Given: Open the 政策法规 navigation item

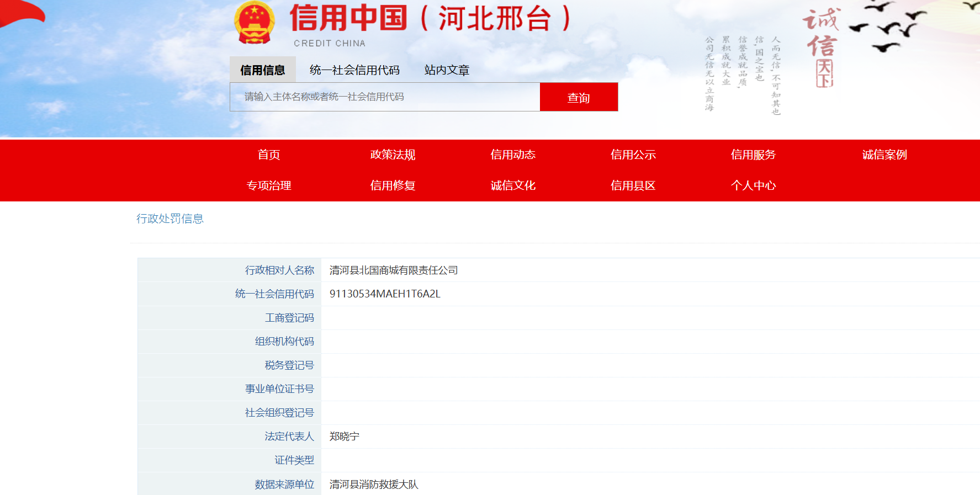Looking at the screenshot, I should tap(393, 155).
